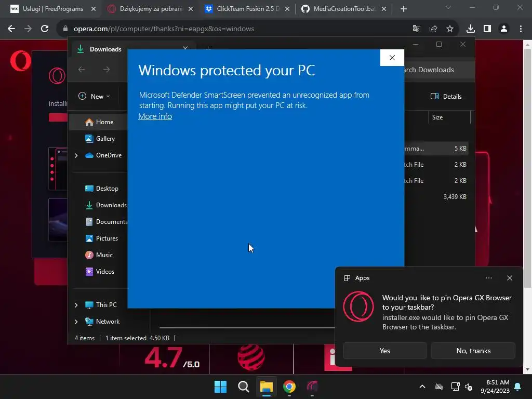The height and width of the screenshot is (399, 532).
Task: Switch to MediaCreationTool.bat GitHub tab
Action: 344,9
